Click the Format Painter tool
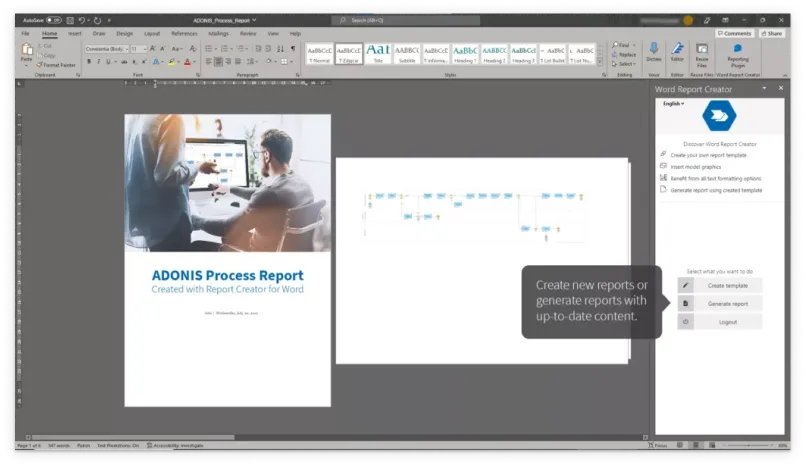The width and height of the screenshot is (806, 467). [56, 65]
